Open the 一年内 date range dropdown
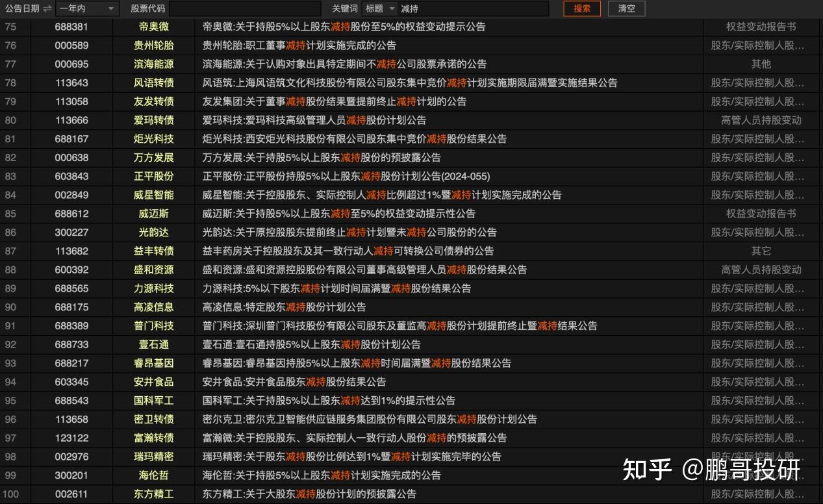Viewport: 823px width, 504px height. tap(88, 8)
